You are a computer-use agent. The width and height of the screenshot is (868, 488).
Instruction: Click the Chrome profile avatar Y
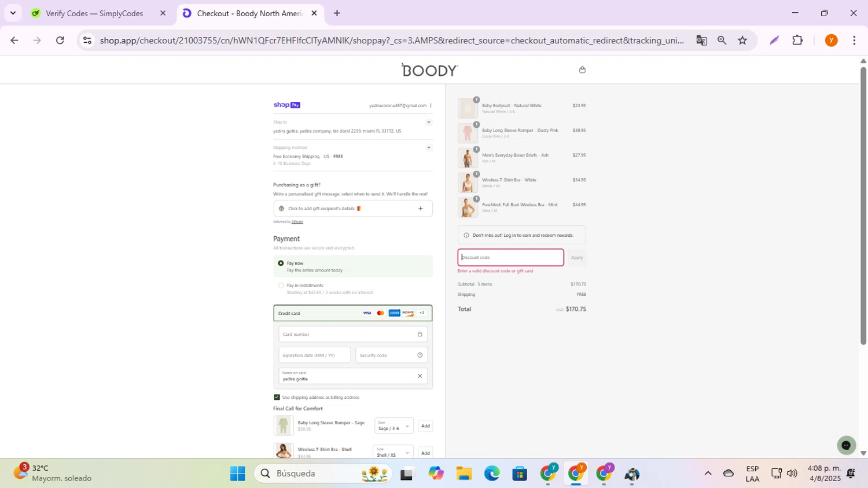tap(831, 40)
